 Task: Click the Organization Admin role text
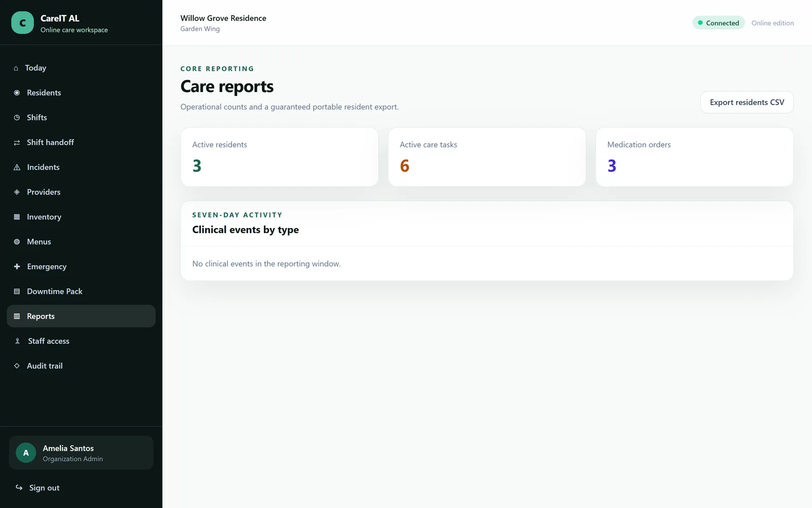click(x=73, y=459)
